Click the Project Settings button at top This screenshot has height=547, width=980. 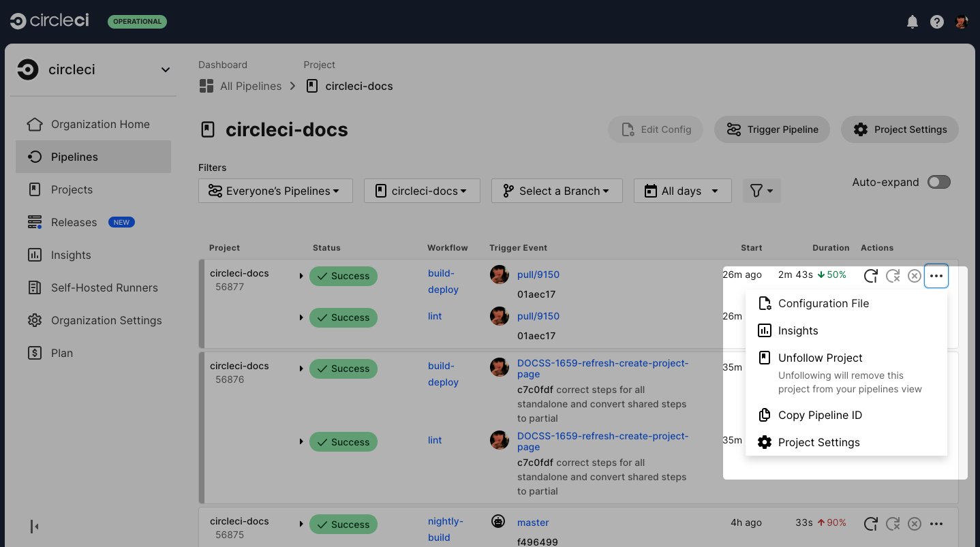point(900,129)
